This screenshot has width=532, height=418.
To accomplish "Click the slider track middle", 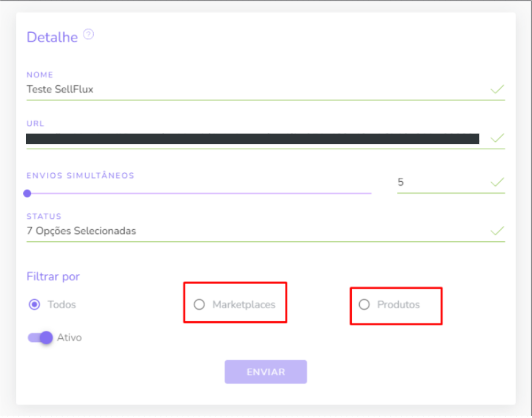I will tap(199, 193).
